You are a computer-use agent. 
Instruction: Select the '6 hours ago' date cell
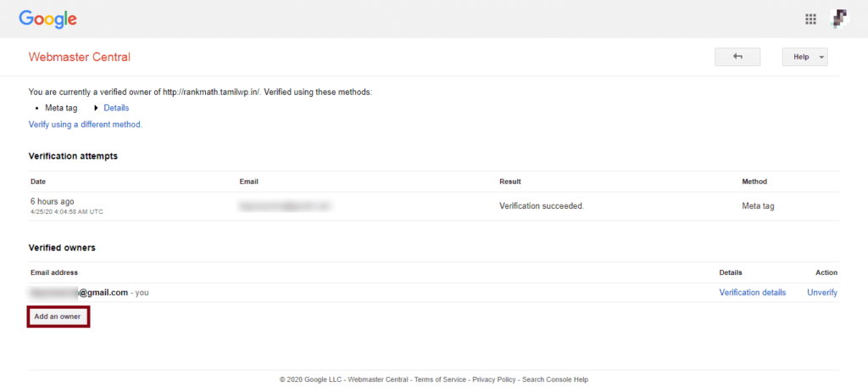(52, 202)
